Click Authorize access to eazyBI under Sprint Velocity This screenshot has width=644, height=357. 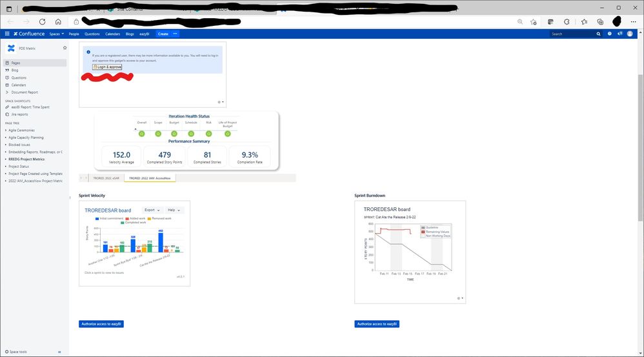tap(101, 323)
